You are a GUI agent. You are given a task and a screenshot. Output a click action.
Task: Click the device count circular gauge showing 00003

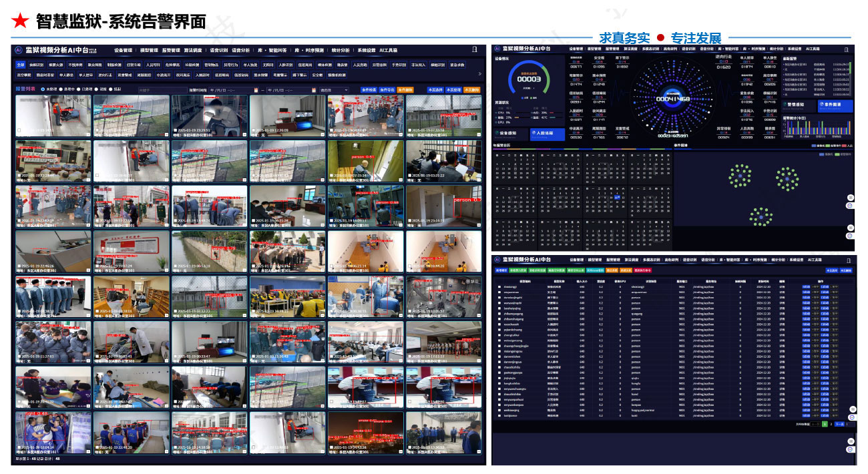coord(529,80)
